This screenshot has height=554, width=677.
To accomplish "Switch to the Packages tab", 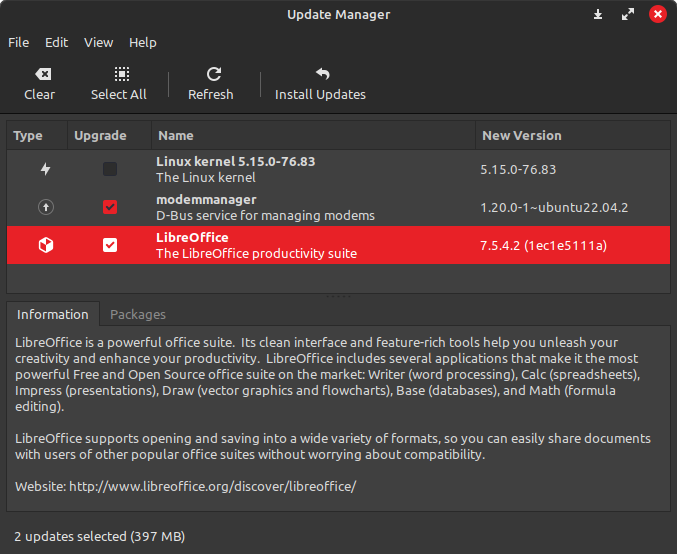I will 138,314.
